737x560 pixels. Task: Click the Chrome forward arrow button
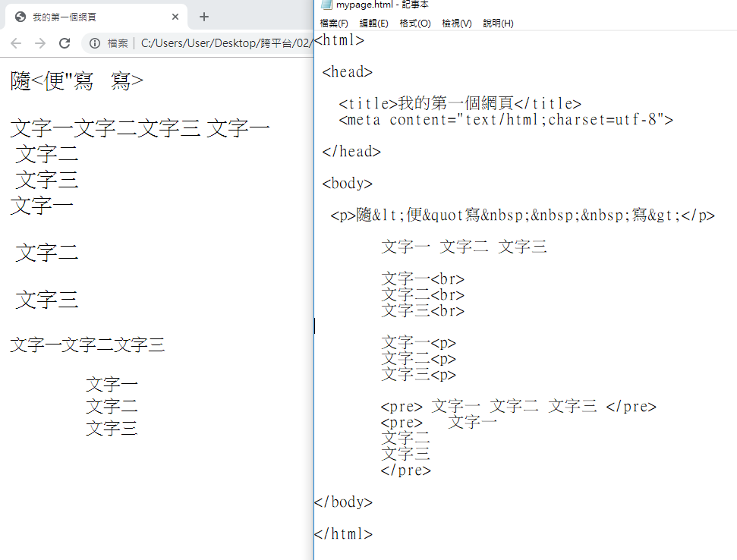40,43
